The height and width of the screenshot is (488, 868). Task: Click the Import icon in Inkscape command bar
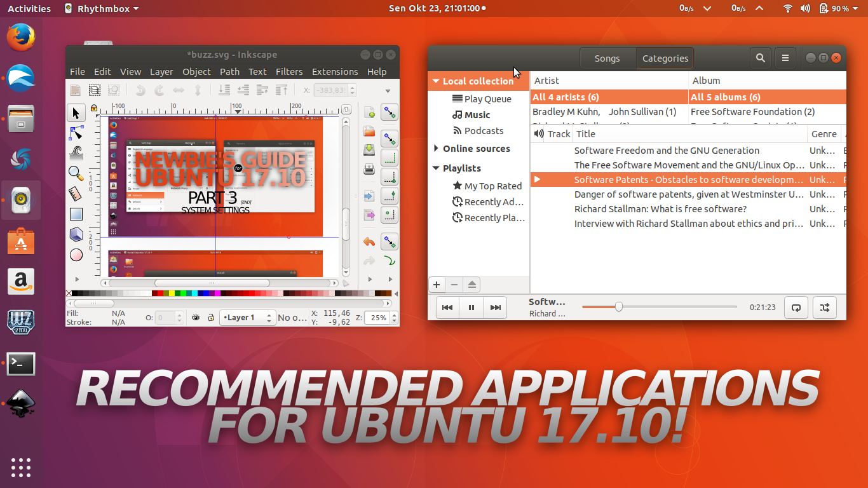coord(369,196)
